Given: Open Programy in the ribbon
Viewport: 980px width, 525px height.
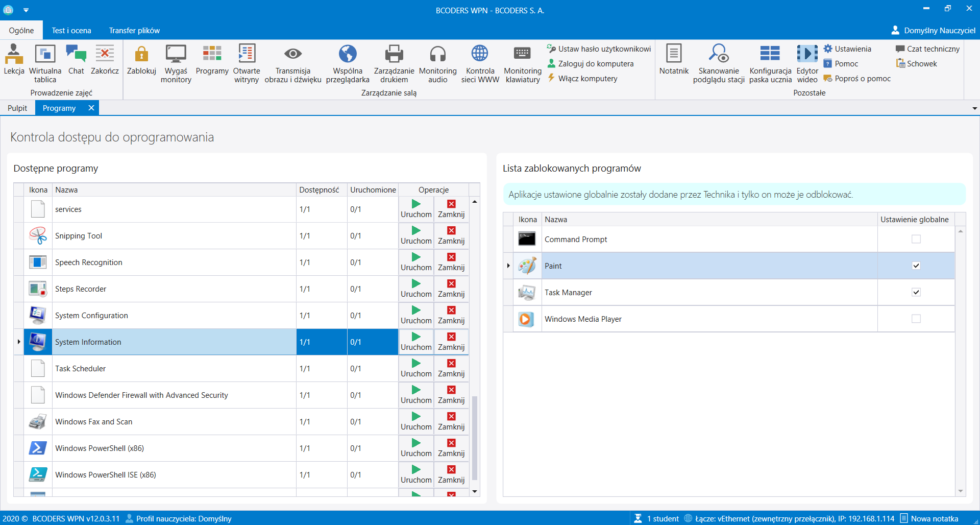Looking at the screenshot, I should (x=212, y=60).
